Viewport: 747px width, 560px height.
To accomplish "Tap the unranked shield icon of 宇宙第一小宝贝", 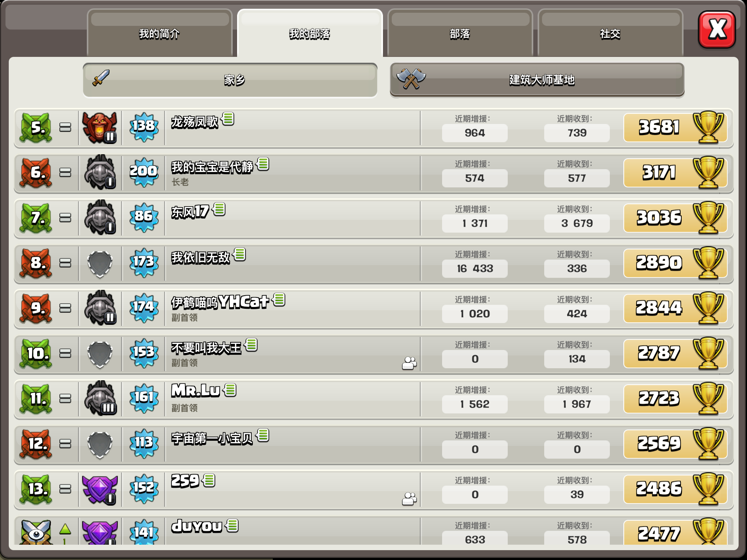I will tap(100, 445).
